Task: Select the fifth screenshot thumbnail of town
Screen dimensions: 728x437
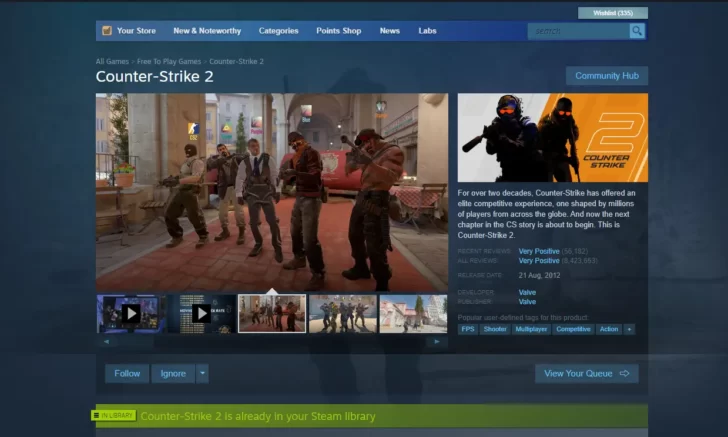Action: (x=413, y=313)
